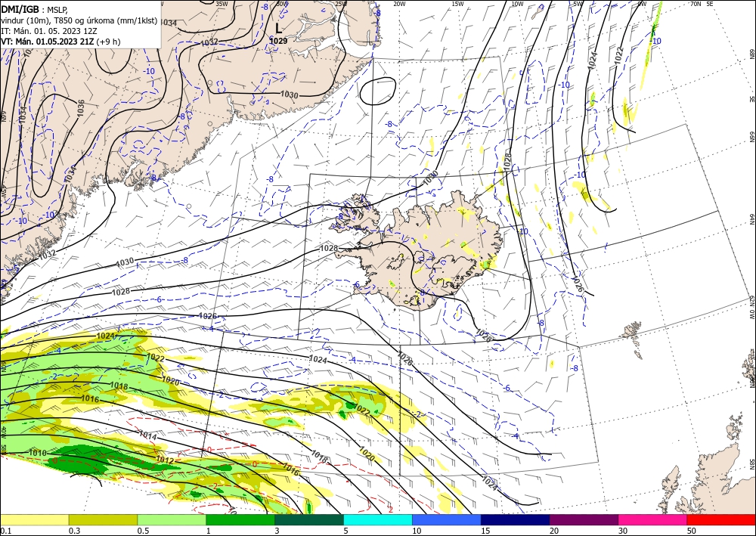The image size is (756, 536).
Task: Click the '0.5' legend scale value
Action: tap(143, 531)
